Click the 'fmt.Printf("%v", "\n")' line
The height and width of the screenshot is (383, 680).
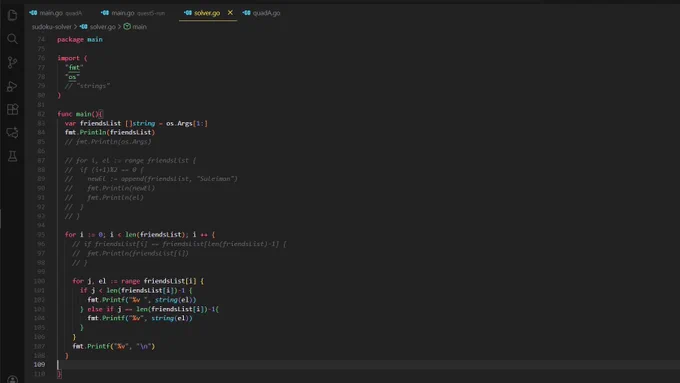point(114,347)
